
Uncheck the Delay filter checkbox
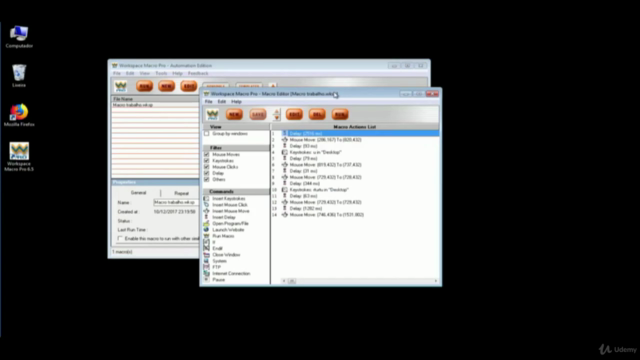[x=207, y=173]
